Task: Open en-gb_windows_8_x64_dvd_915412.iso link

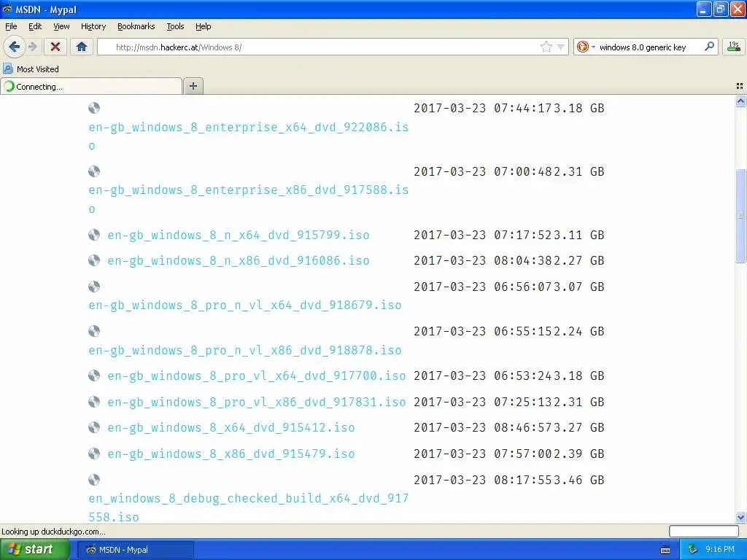Action: pyautogui.click(x=231, y=427)
